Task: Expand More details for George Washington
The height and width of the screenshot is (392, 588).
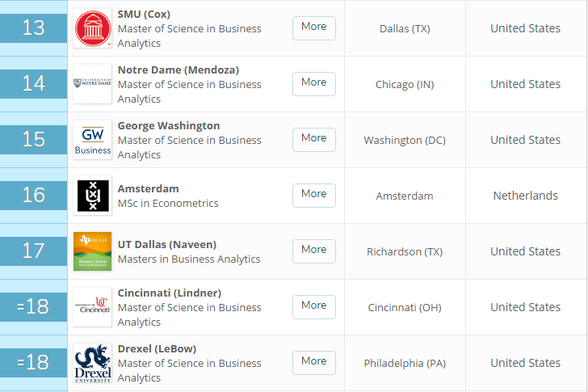Action: tap(313, 139)
